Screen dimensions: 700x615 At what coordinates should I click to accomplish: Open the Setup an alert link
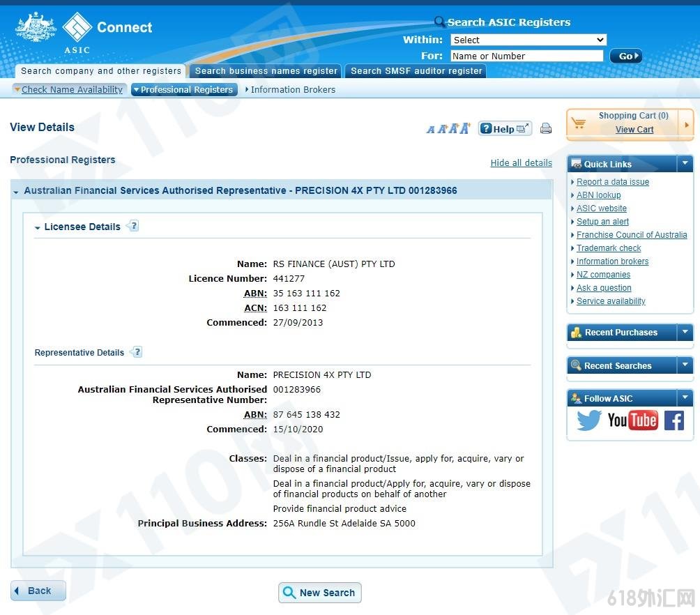602,222
